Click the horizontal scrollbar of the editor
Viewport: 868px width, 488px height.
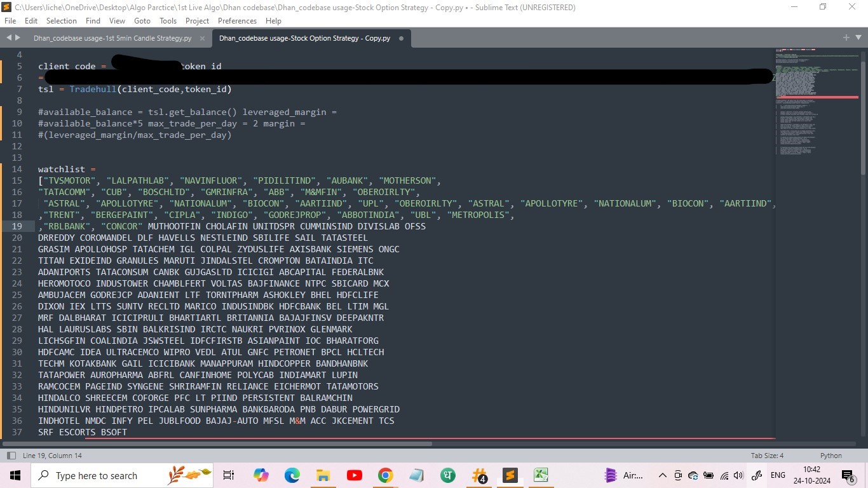click(x=217, y=444)
